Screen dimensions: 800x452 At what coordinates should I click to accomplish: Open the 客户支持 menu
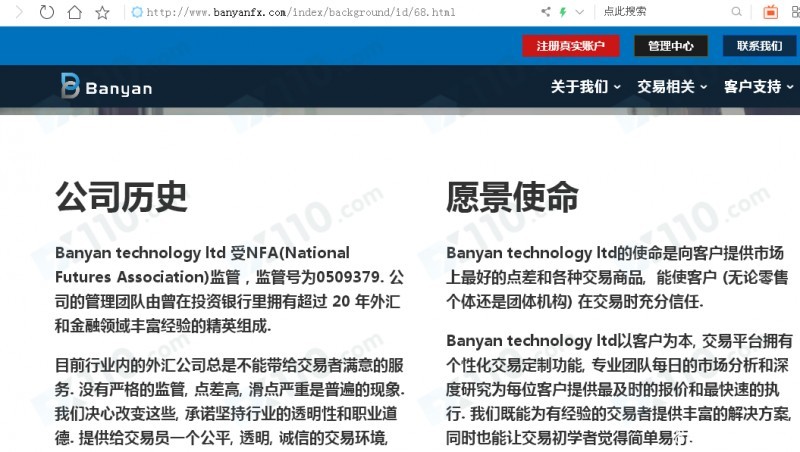[x=759, y=87]
